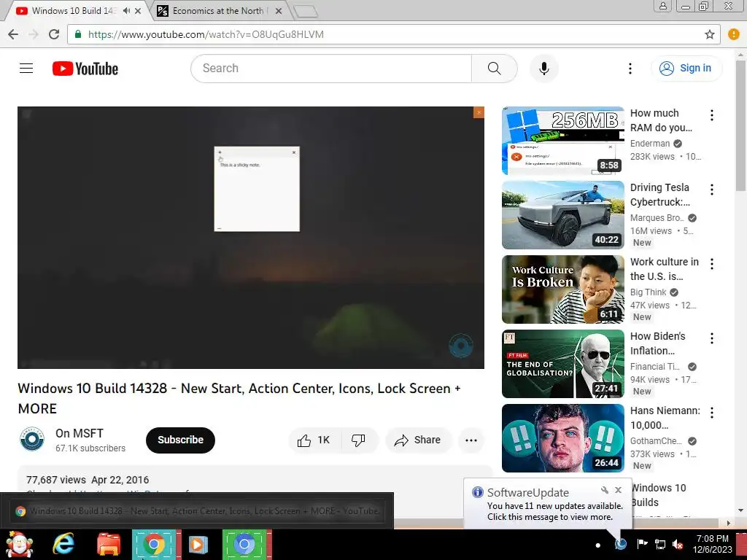This screenshot has height=560, width=747.
Task: Open the muted volume tray icon
Action: tap(678, 544)
